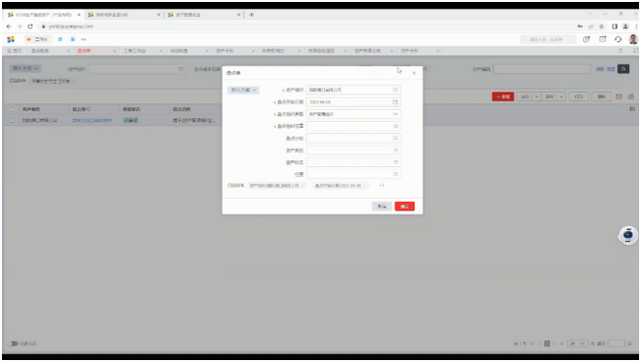
Task: Open calendar icon in 盘点开始日期 field
Action: (x=395, y=101)
